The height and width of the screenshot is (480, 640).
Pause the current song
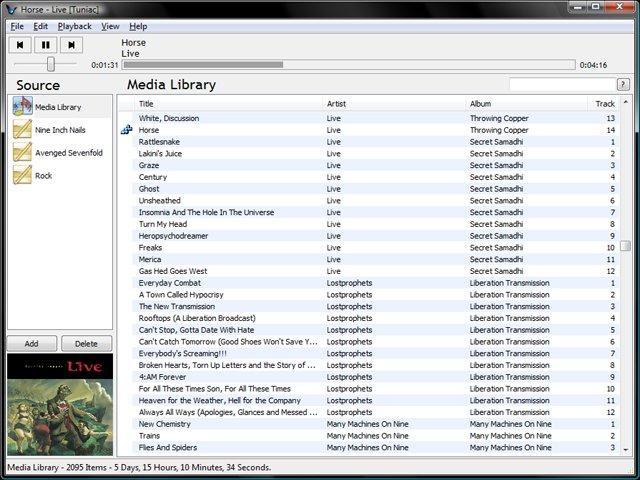coord(46,45)
